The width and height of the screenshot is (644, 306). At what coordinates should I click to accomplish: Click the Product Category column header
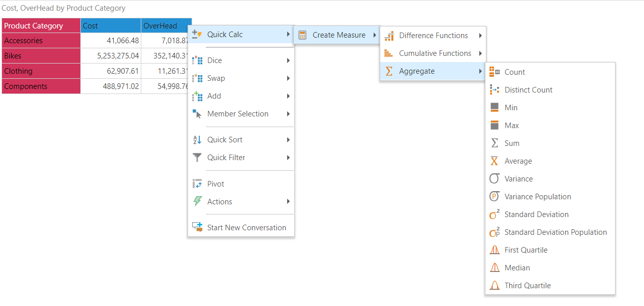pos(41,26)
